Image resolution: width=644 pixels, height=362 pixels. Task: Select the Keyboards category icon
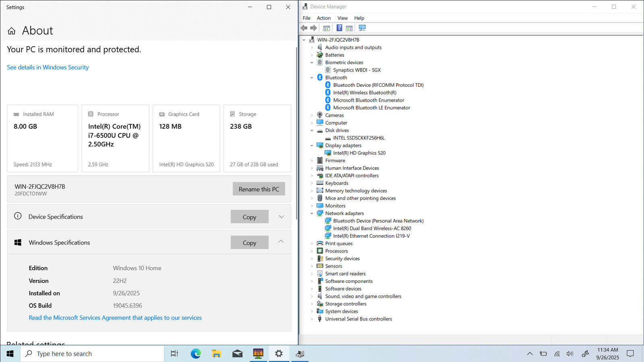click(x=320, y=183)
